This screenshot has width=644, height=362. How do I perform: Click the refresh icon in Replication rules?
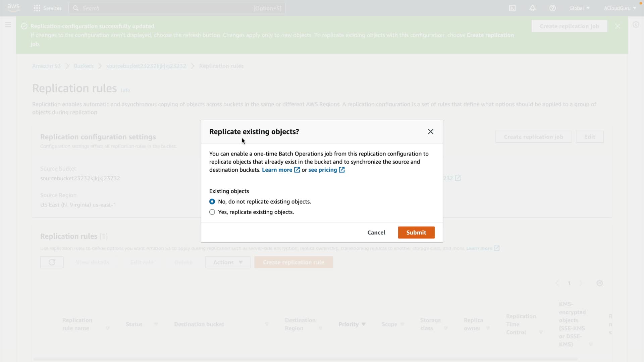pos(52,262)
